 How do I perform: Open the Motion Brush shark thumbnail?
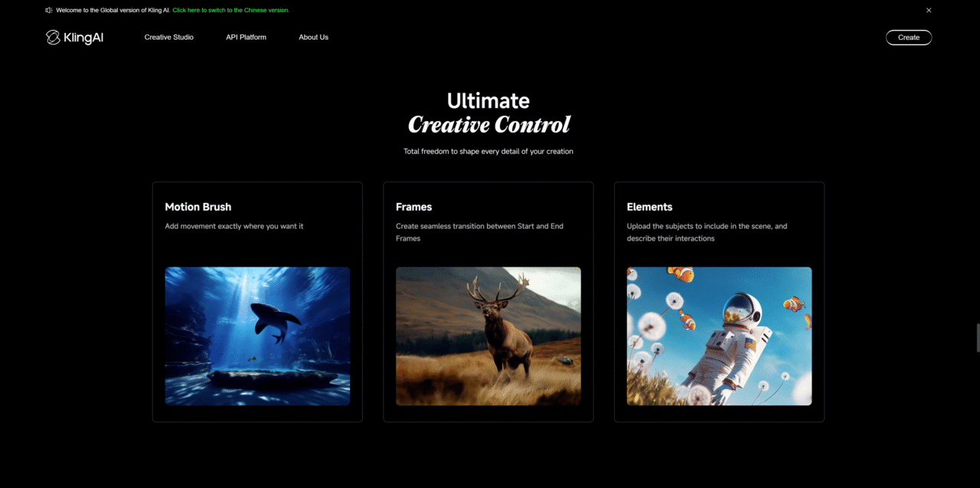coord(257,336)
